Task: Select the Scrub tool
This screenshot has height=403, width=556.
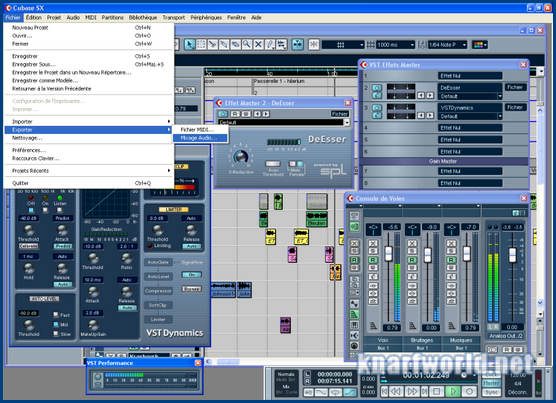Action: click(x=282, y=45)
